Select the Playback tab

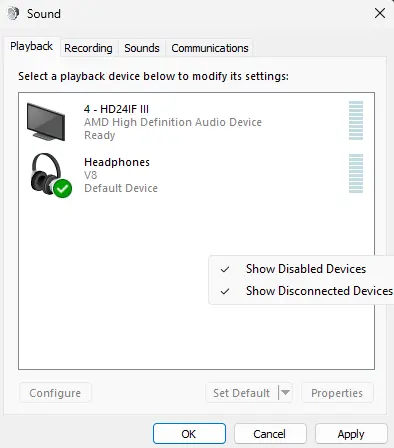[32, 46]
